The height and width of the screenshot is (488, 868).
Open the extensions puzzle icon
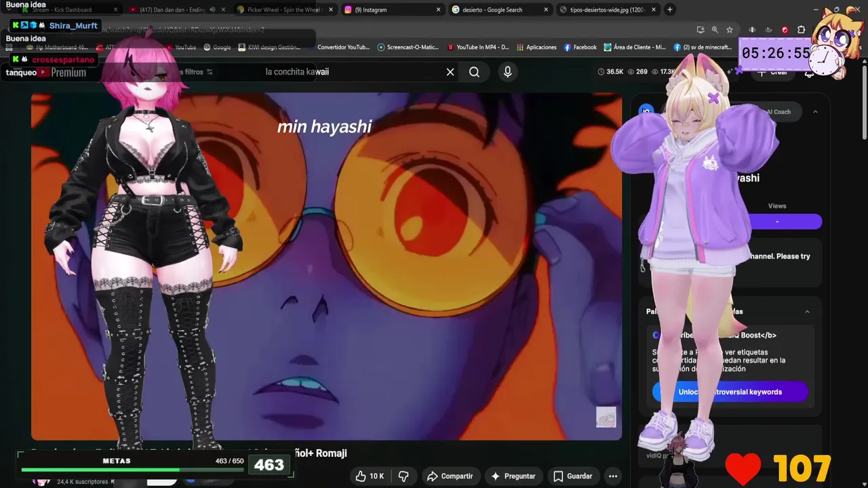point(801,30)
